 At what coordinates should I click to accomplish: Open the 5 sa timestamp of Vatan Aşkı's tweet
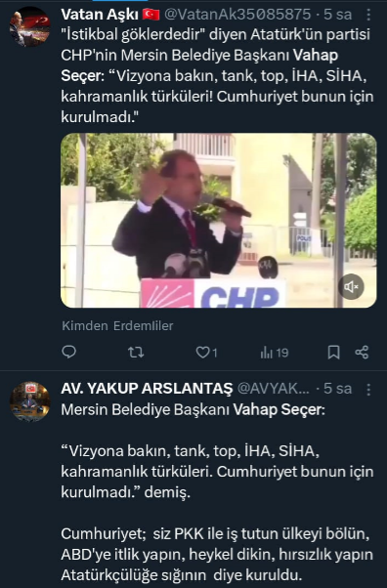click(338, 15)
